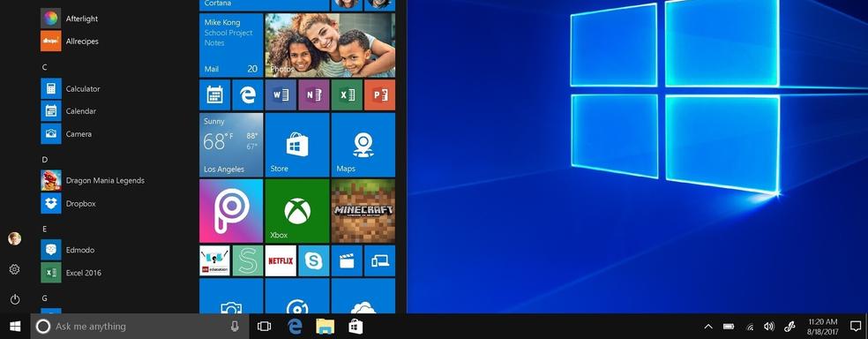Open the Movies & TV clapperboard tile
Viewport: 868px width, 339px height.
coord(347,261)
